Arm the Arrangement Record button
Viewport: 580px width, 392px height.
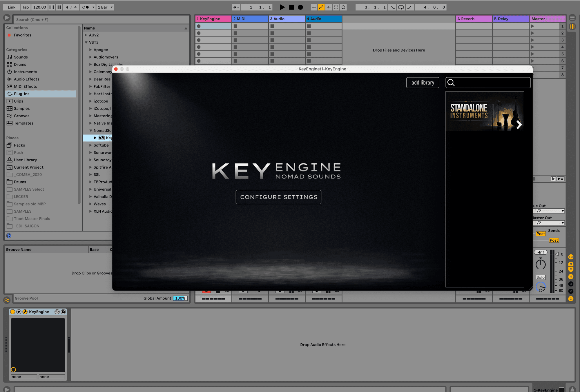point(300,7)
